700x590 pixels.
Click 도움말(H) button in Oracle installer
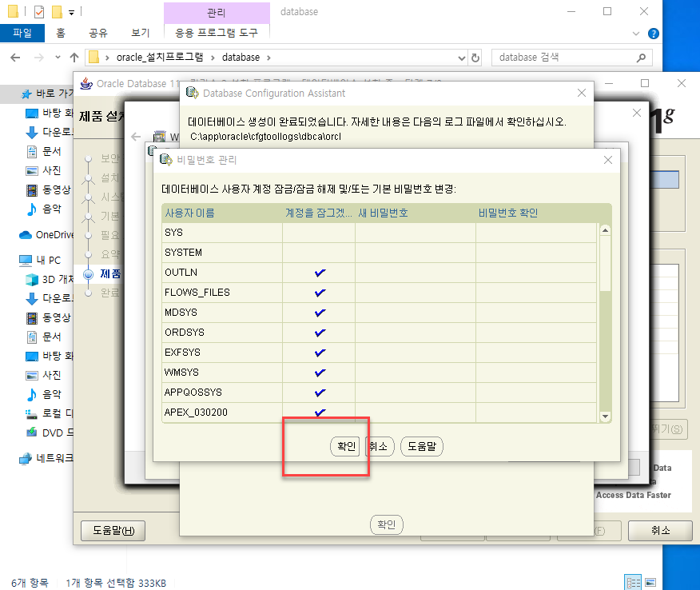113,531
